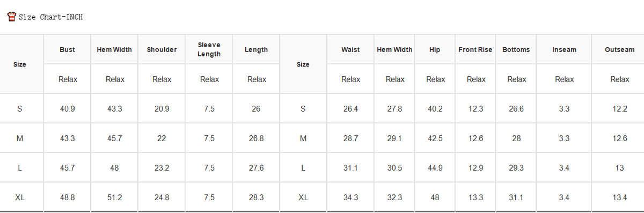Viewport: 644px width, 213px height.
Task: Click the Inseam column header
Action: (x=564, y=49)
